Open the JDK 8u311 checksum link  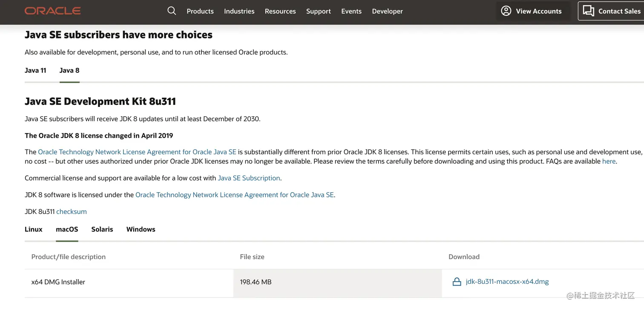tap(72, 211)
